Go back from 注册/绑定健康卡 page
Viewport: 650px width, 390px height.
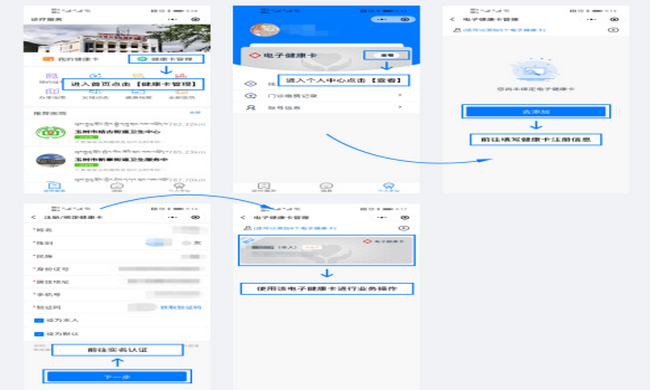click(x=34, y=217)
